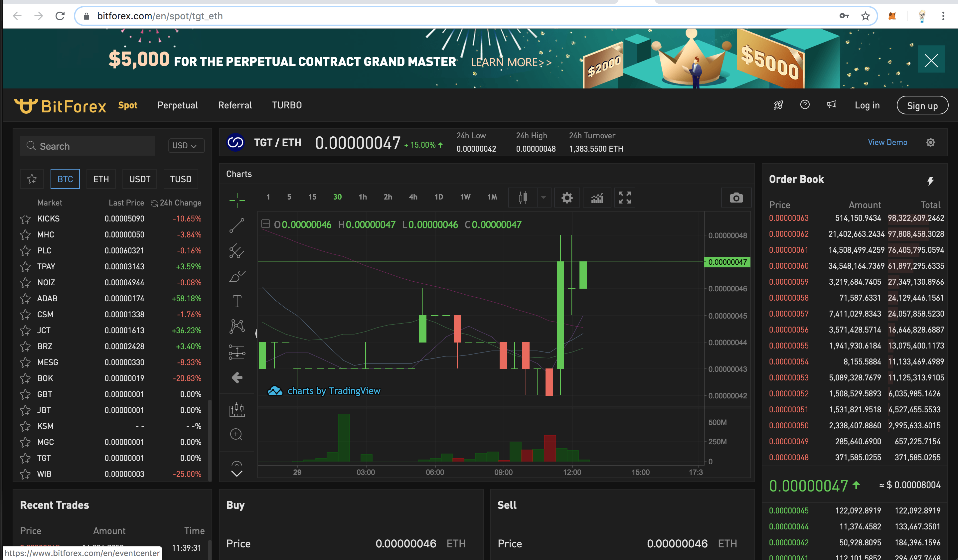Favorite the KICKS market star
The image size is (958, 560).
pyautogui.click(x=26, y=219)
